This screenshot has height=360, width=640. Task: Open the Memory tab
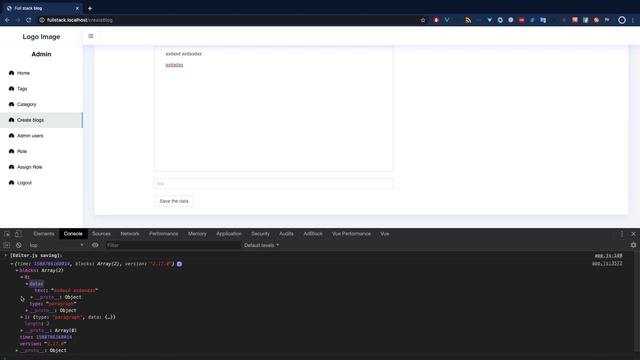pos(197,234)
